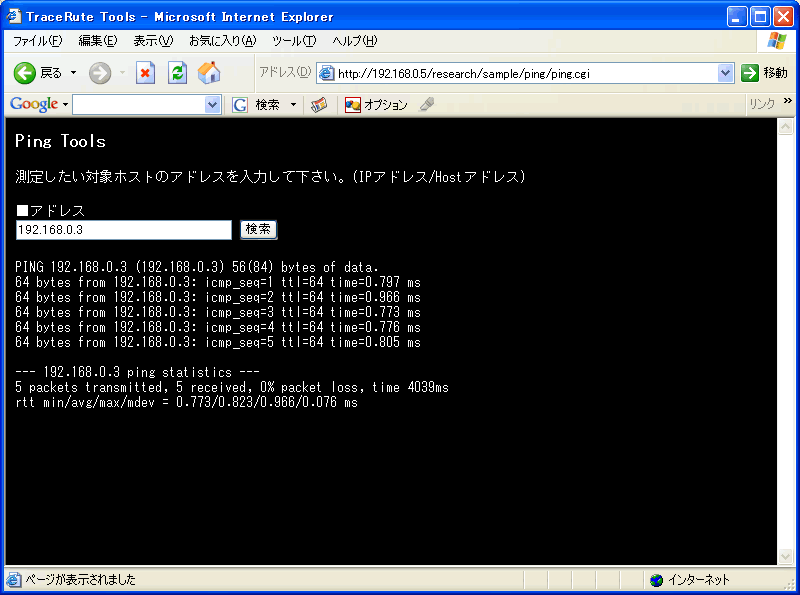The height and width of the screenshot is (595, 800).
Task: Open the お気に入り(A) menu
Action: [222, 41]
